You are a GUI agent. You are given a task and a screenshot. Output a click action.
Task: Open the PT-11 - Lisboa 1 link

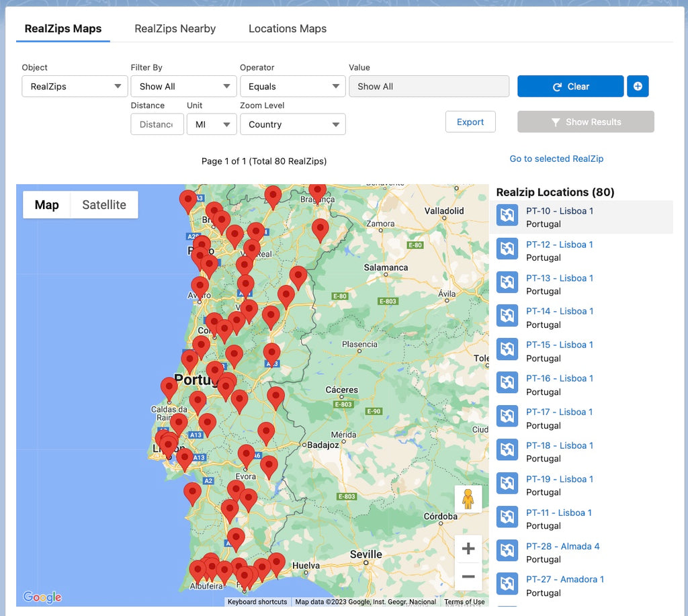558,513
